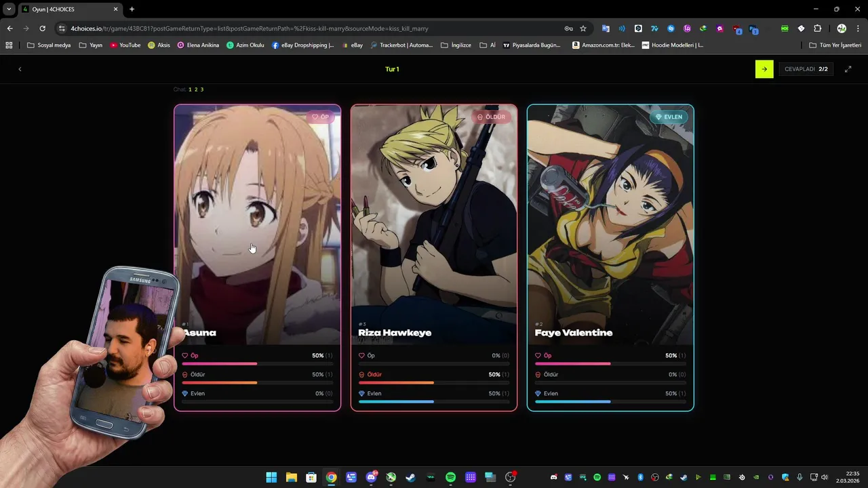The width and height of the screenshot is (868, 488).
Task: Click the browser back arrow
Action: click(x=9, y=28)
